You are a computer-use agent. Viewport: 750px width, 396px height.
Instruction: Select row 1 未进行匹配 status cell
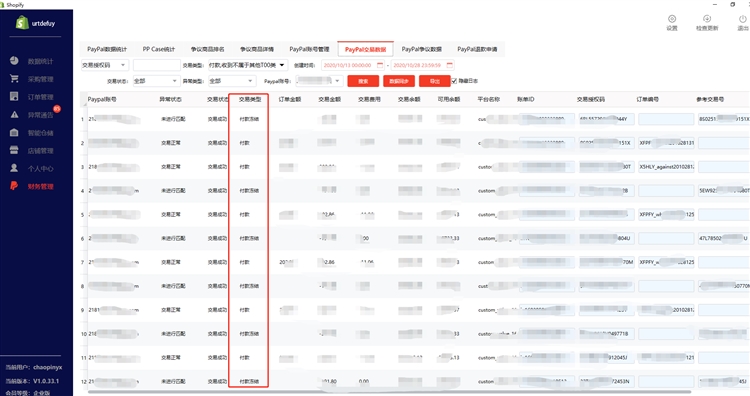pos(173,119)
